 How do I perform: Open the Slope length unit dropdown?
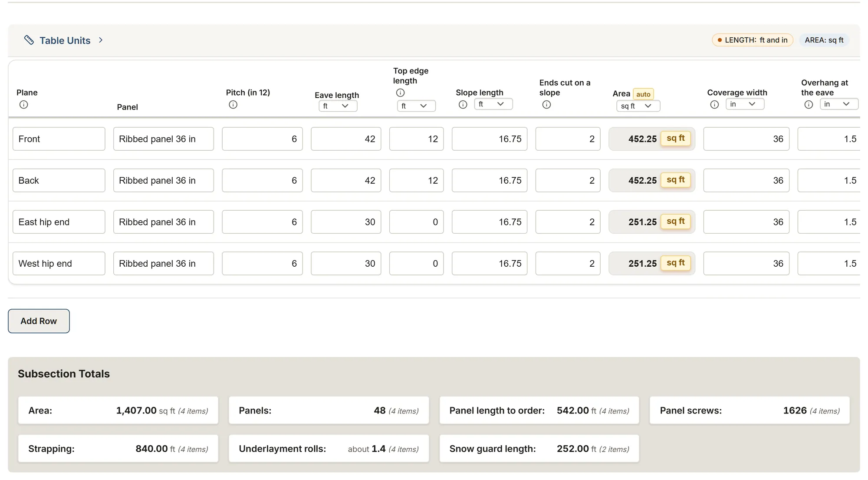(493, 104)
